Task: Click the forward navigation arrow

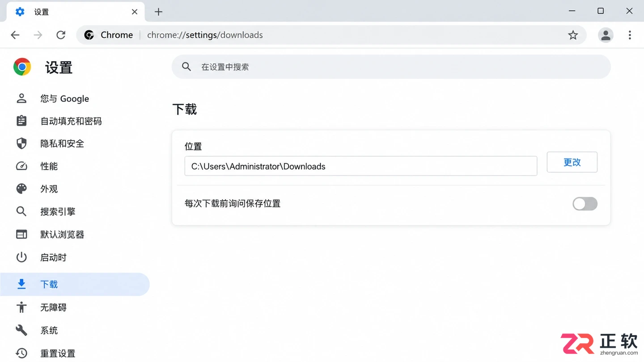Action: click(x=38, y=35)
